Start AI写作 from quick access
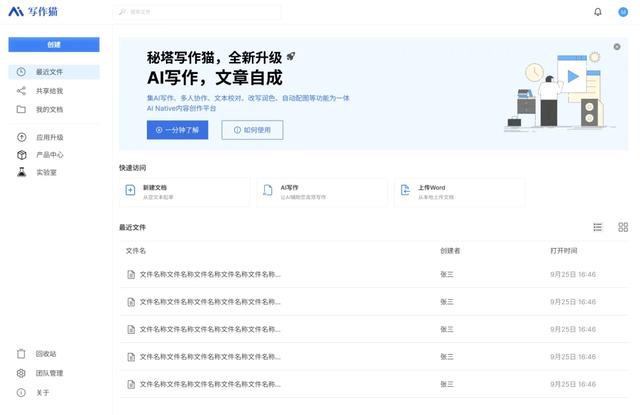The image size is (640, 415). pos(321,192)
